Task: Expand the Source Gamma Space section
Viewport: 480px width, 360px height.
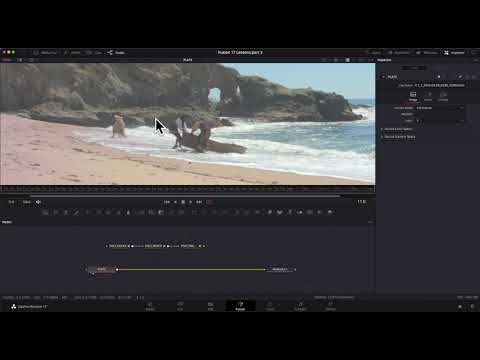Action: tap(398, 137)
